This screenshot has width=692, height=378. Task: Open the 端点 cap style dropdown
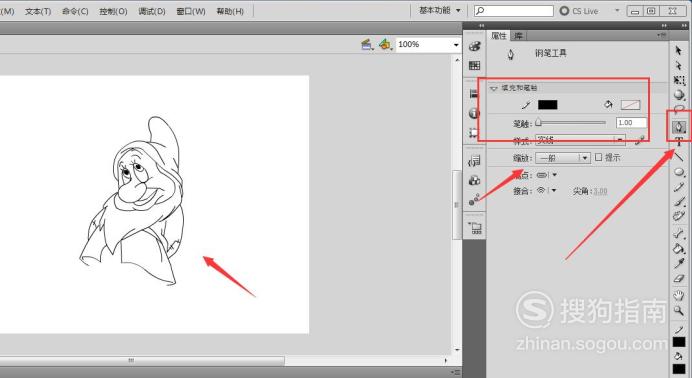tap(546, 175)
